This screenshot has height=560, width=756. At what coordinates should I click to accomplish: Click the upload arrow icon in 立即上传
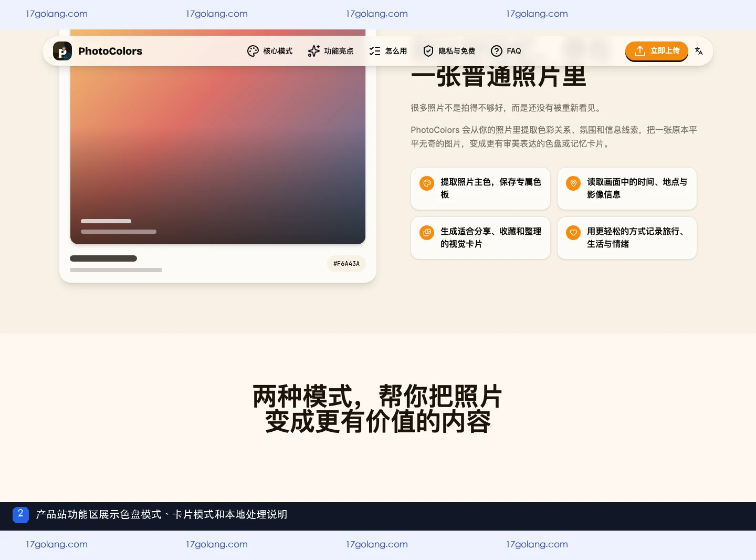pyautogui.click(x=640, y=51)
